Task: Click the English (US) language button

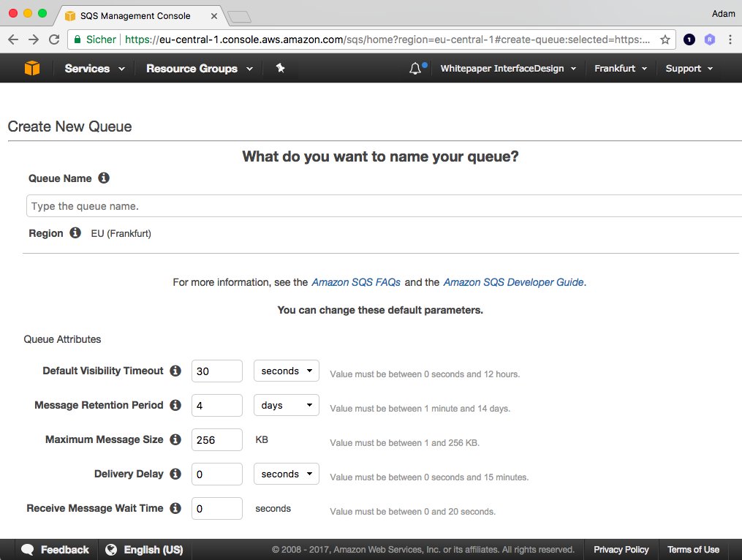Action: click(144, 550)
